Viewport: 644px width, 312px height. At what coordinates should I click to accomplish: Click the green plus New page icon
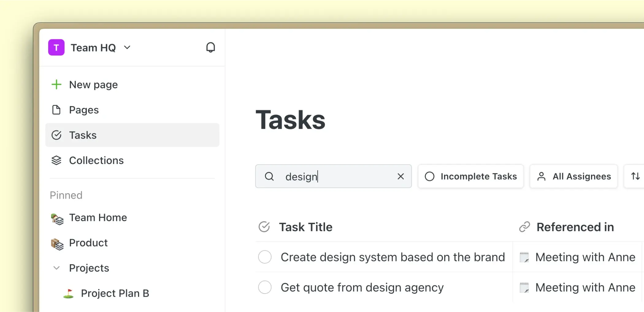pos(56,85)
